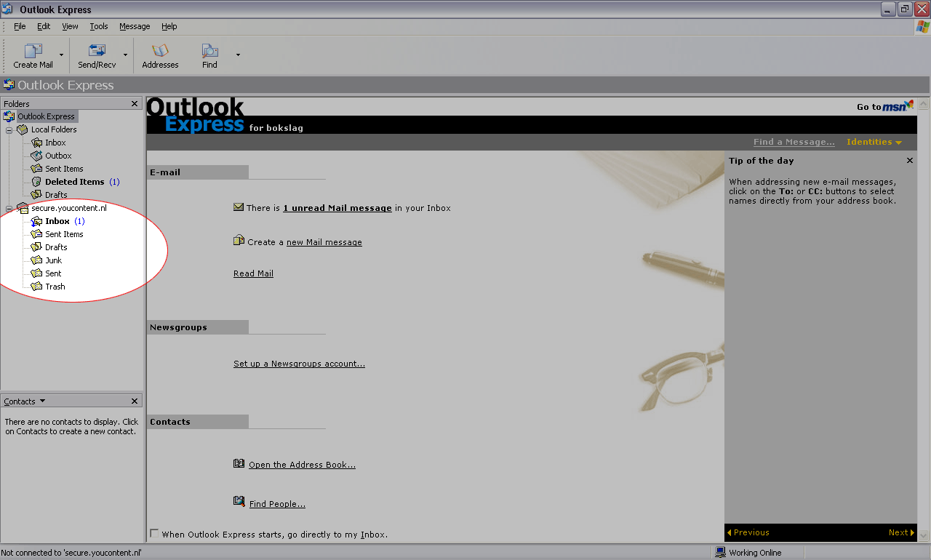This screenshot has height=560, width=931.
Task: Click the Create Mail toolbar icon
Action: pos(33,52)
